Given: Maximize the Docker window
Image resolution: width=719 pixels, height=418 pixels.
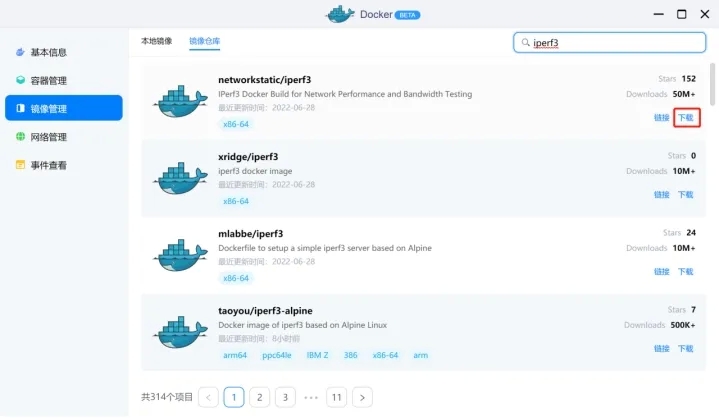Looking at the screenshot, I should tap(682, 14).
